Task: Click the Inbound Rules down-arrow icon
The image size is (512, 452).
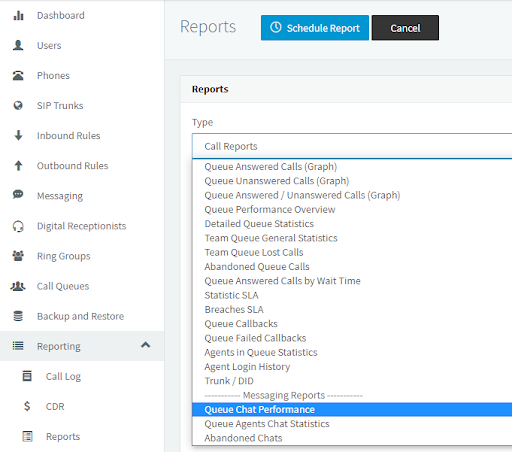Action: point(19,136)
